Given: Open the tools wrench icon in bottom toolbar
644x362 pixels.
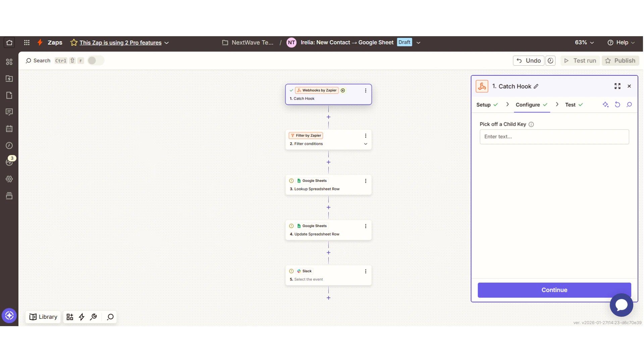Looking at the screenshot, I should (93, 317).
